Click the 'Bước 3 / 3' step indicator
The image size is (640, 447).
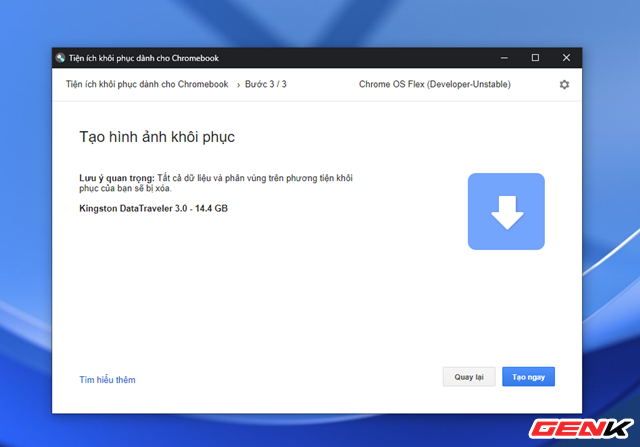266,84
